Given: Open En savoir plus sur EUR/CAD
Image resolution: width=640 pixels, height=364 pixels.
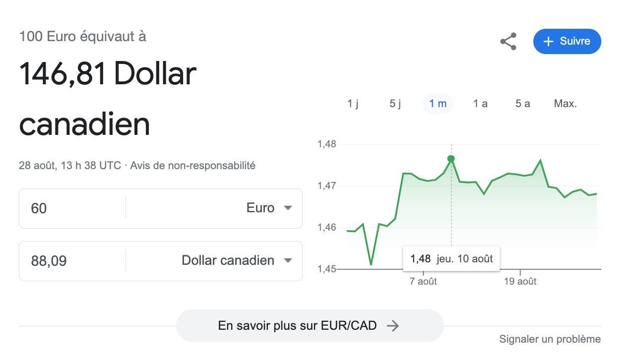Looking at the screenshot, I should (310, 326).
